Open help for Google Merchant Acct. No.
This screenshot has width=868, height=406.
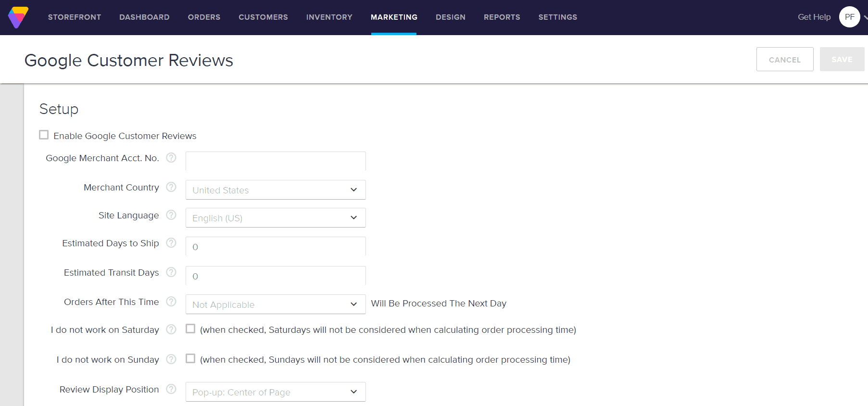(171, 158)
